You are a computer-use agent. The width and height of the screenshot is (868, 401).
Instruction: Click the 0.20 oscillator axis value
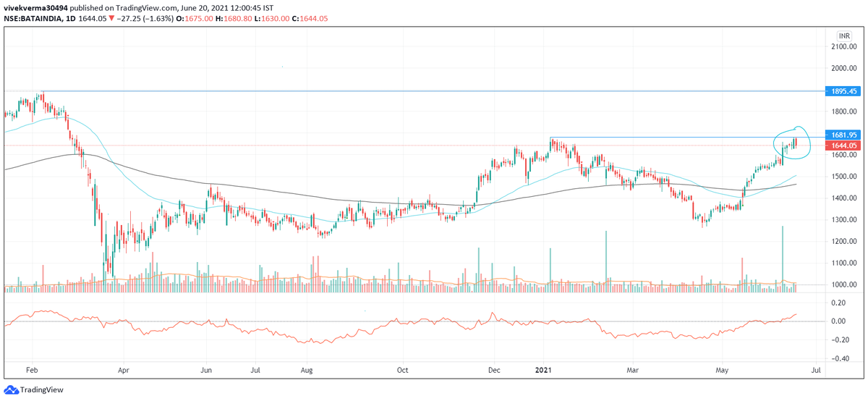pyautogui.click(x=839, y=303)
